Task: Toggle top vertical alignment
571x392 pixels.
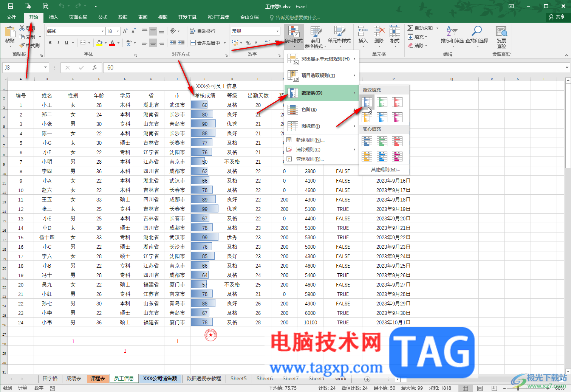Action: coord(145,31)
